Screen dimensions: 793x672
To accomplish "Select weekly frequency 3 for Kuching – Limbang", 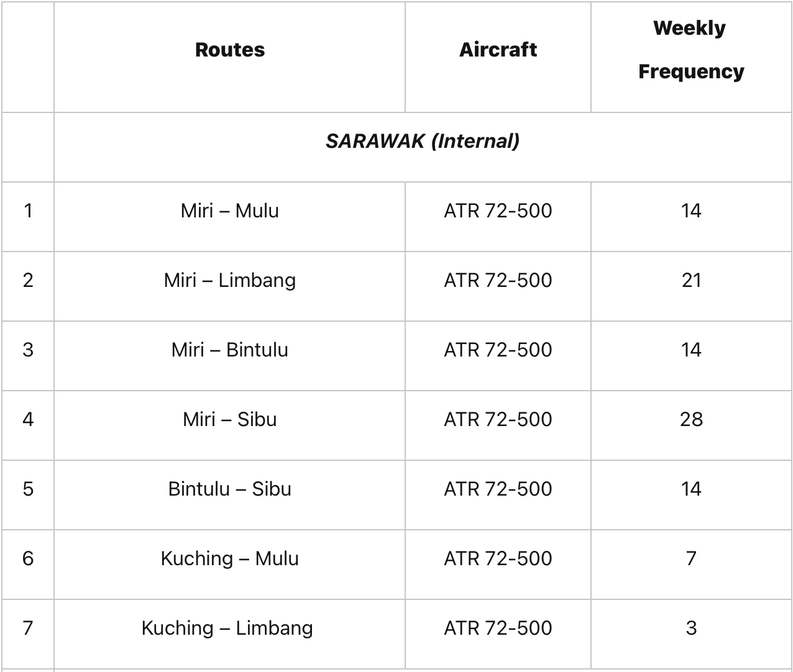I will pyautogui.click(x=691, y=629).
